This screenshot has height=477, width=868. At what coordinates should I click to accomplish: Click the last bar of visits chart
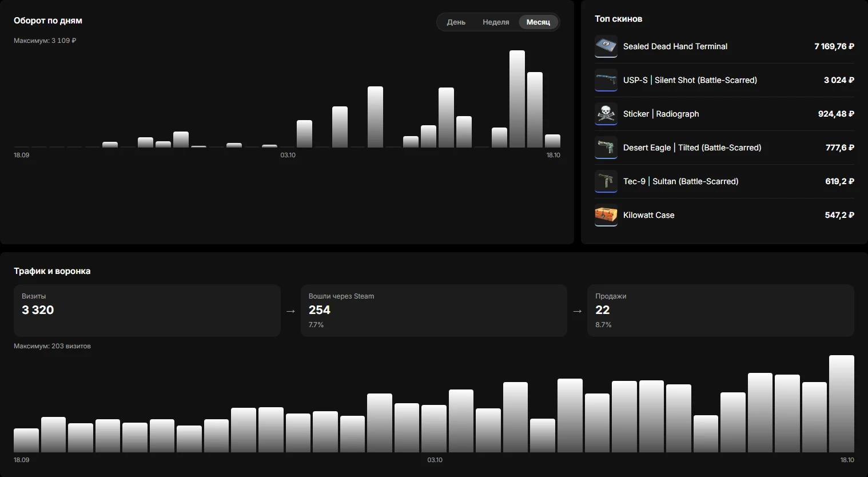(842, 404)
